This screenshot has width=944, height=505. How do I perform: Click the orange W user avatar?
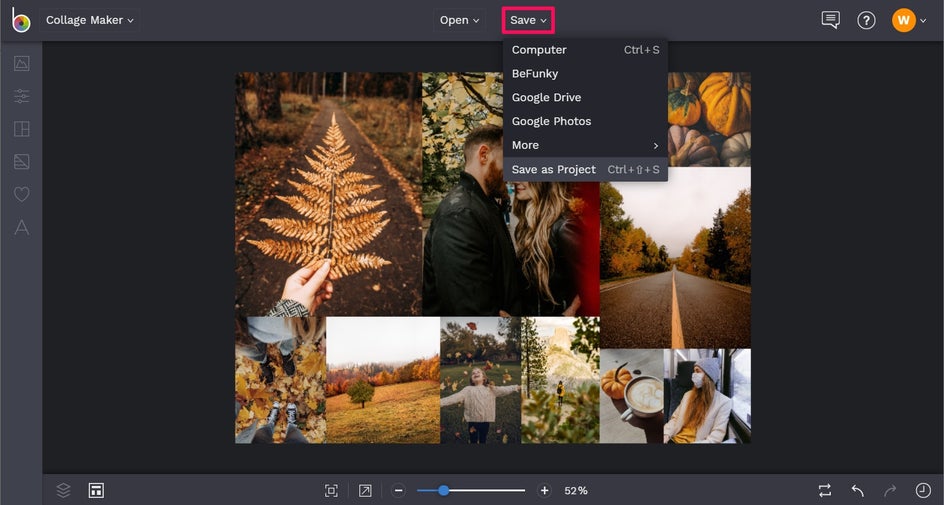[x=904, y=20]
